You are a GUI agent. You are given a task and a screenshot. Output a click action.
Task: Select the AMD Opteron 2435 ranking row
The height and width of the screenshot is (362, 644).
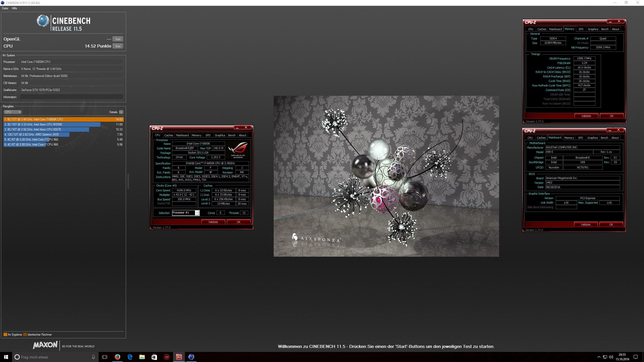pos(63,134)
